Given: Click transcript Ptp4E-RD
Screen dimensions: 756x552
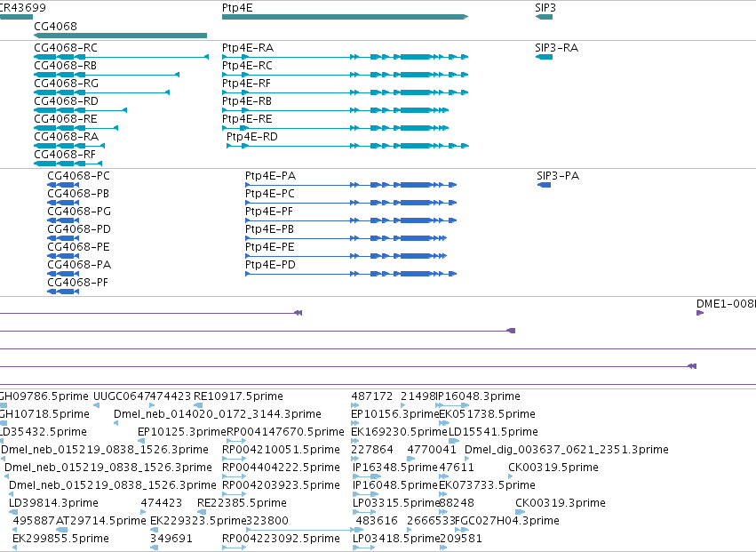Looking at the screenshot, I should pos(252,137).
